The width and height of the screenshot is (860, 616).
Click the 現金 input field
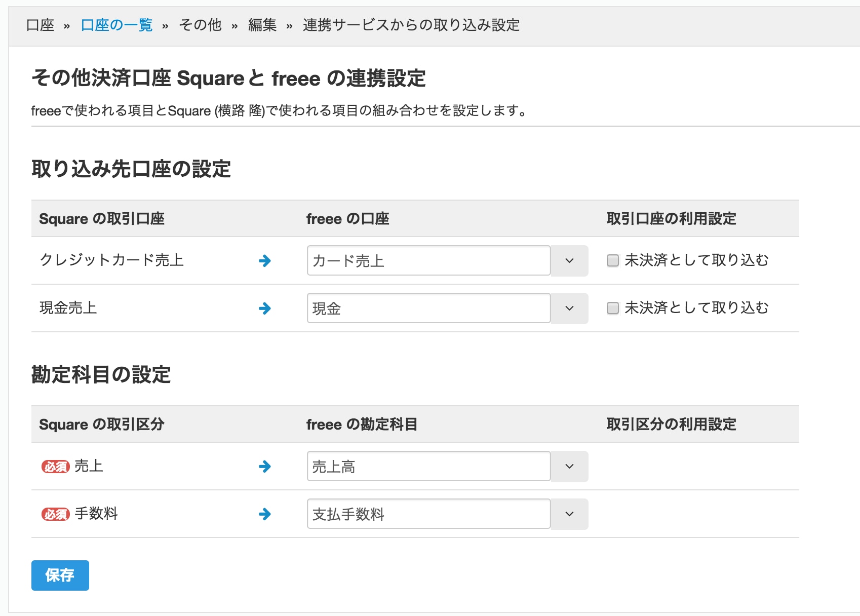[x=428, y=308]
